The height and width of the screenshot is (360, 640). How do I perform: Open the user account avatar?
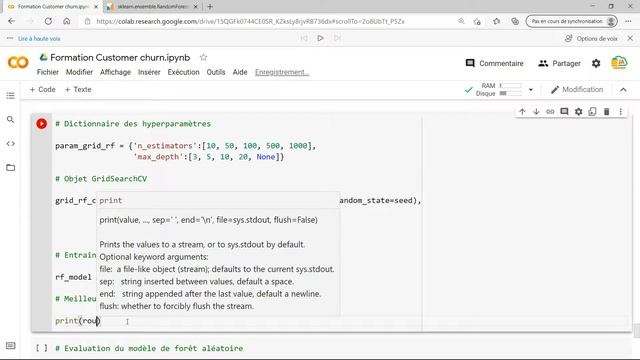click(x=619, y=63)
